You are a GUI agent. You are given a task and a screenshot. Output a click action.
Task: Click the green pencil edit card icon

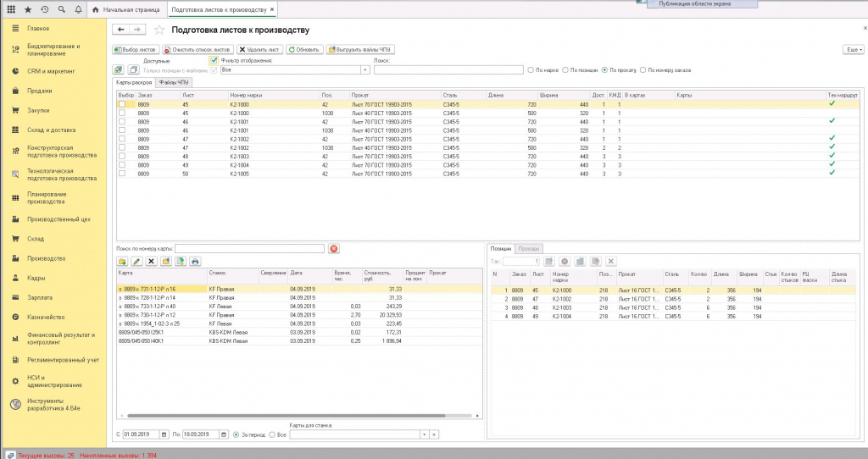[x=136, y=261]
